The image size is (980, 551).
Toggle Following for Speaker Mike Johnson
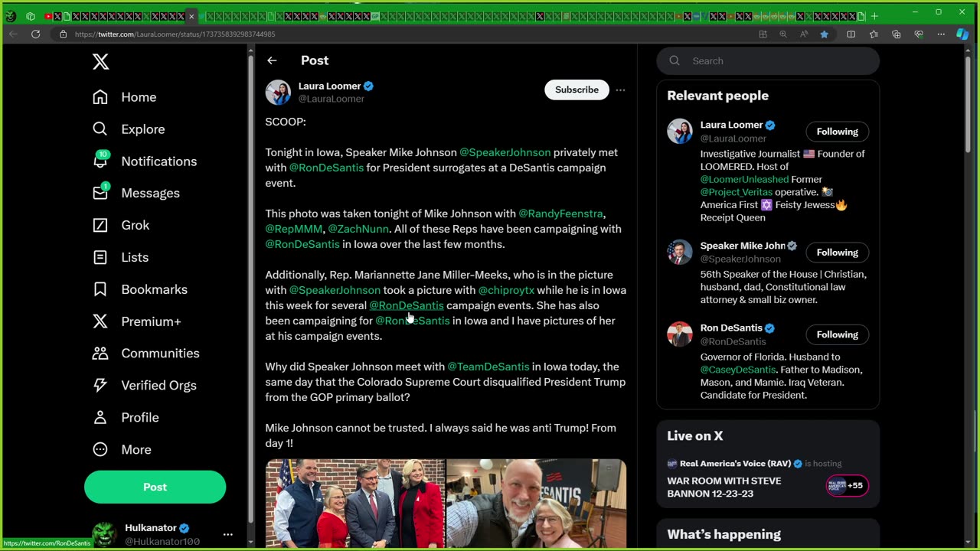[x=837, y=253]
